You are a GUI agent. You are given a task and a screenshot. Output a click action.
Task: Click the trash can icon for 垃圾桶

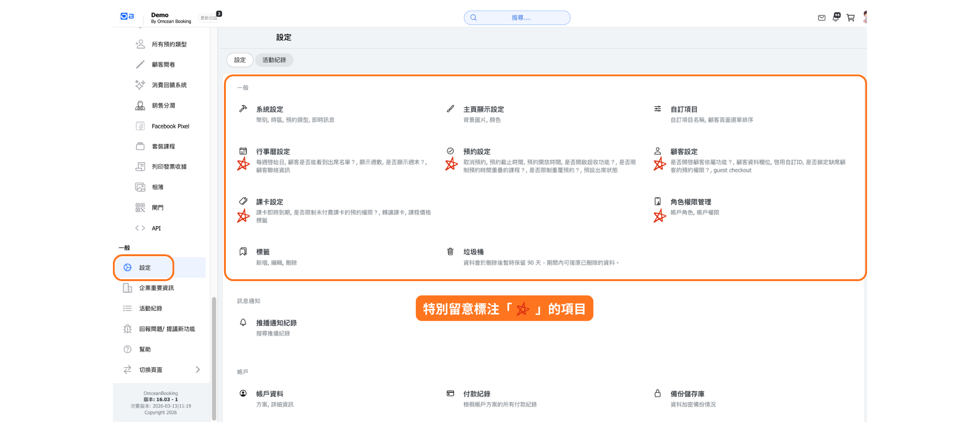pyautogui.click(x=450, y=251)
